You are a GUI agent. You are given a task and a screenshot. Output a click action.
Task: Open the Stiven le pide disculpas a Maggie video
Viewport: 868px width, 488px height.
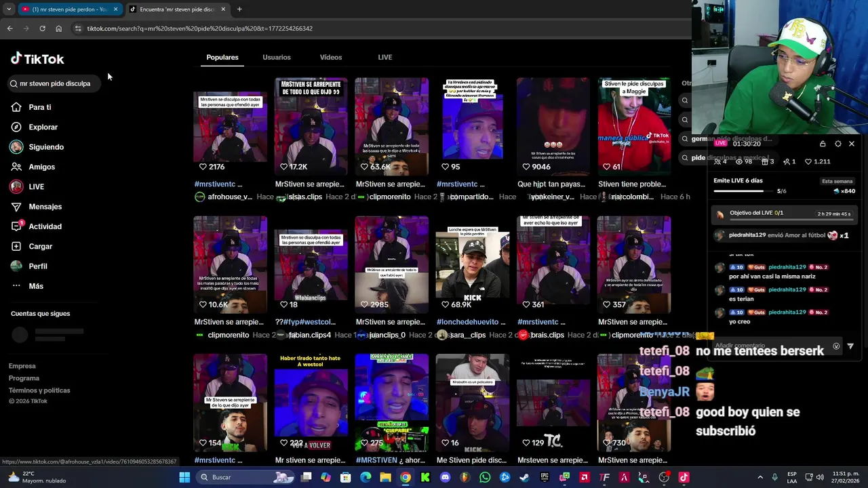point(634,126)
